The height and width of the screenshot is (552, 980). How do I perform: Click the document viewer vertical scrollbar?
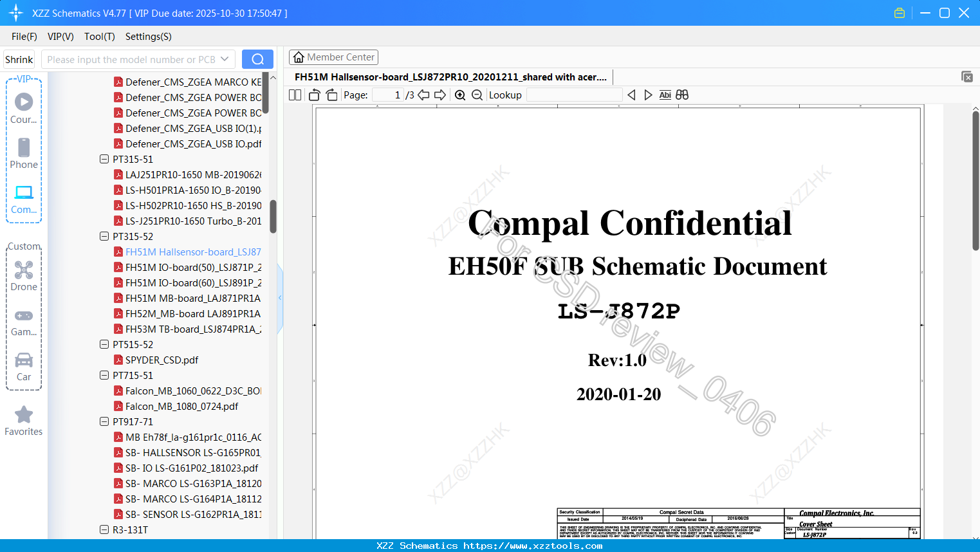[975, 181]
